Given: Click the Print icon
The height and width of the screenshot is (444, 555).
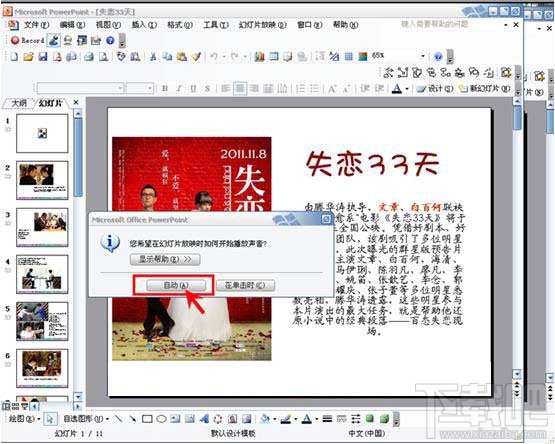Looking at the screenshot, I should [x=89, y=56].
